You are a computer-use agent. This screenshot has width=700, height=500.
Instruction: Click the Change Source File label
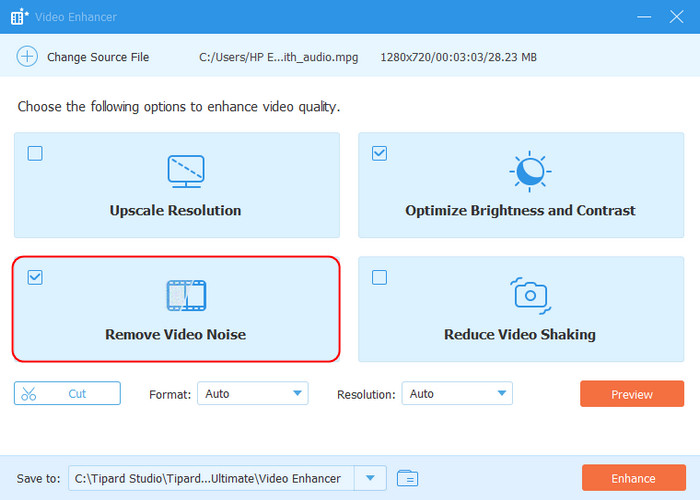click(x=98, y=57)
